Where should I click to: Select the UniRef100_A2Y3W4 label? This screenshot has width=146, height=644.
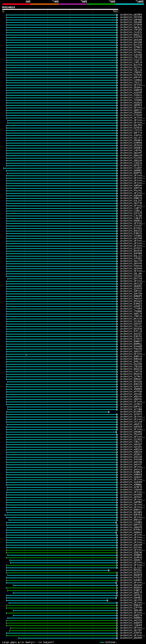(x=131, y=409)
